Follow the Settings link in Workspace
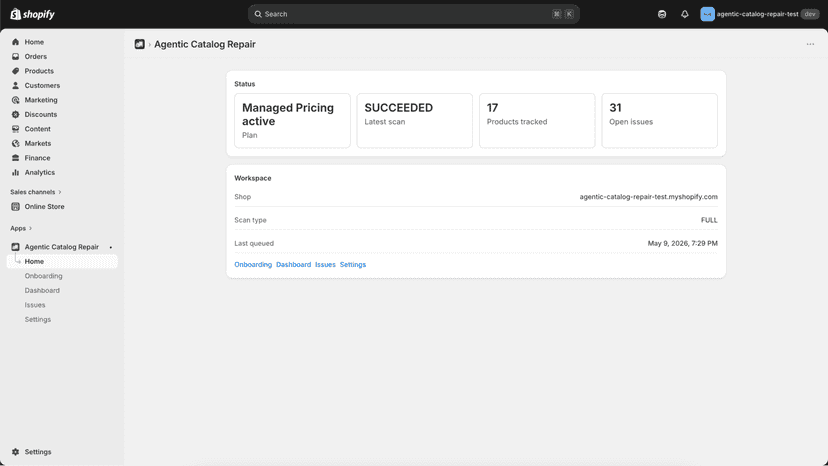This screenshot has height=466, width=828. (353, 265)
